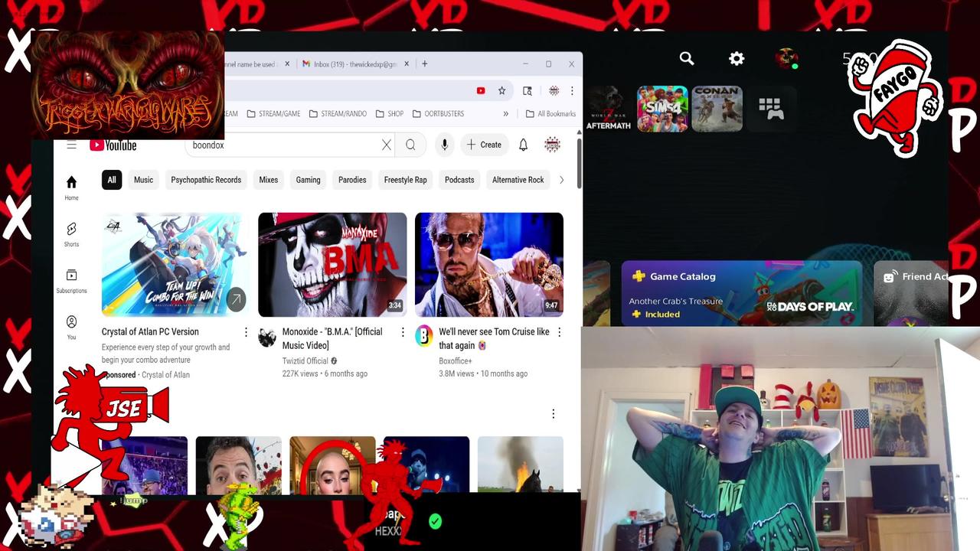This screenshot has width=980, height=551.
Task: Open YouTube notifications bell
Action: click(x=524, y=145)
